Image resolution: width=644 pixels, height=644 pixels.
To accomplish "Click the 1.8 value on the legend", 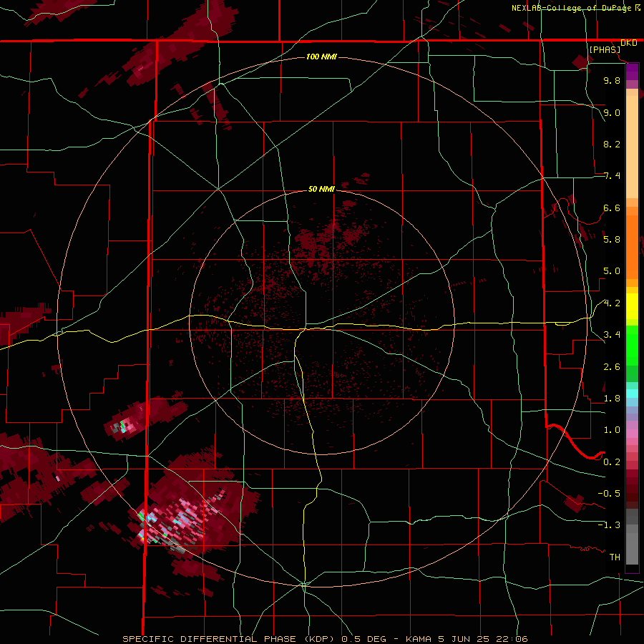I will (612, 399).
